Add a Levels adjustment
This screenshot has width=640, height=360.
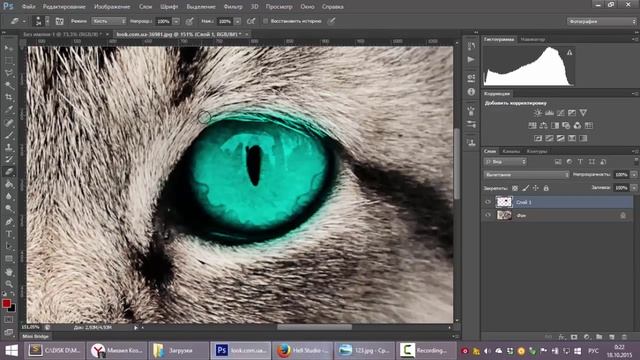(549, 113)
